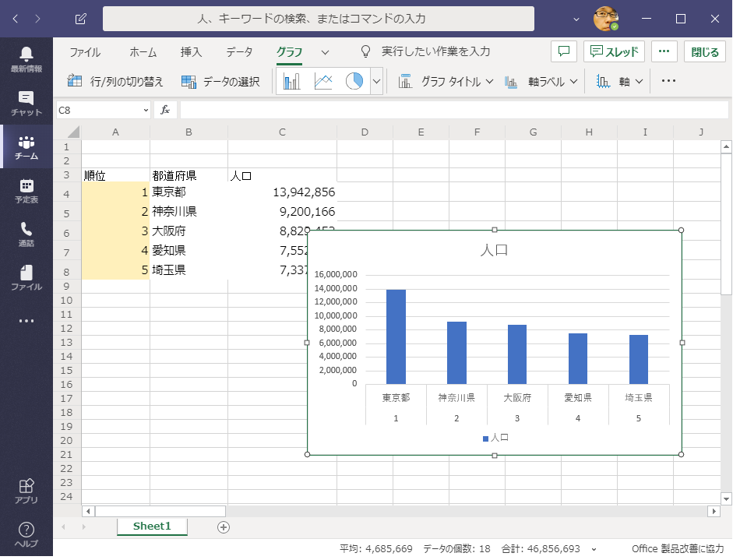Open the comments speech bubble button

click(x=563, y=51)
